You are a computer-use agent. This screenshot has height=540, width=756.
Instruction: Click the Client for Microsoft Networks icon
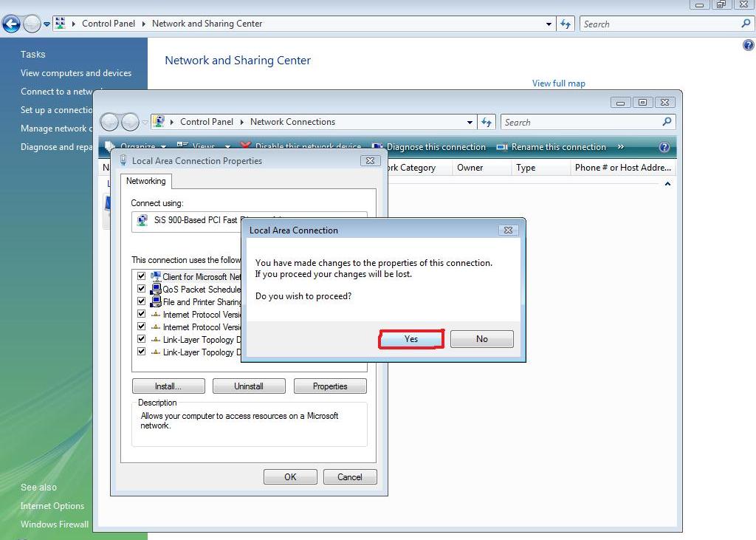click(x=155, y=276)
